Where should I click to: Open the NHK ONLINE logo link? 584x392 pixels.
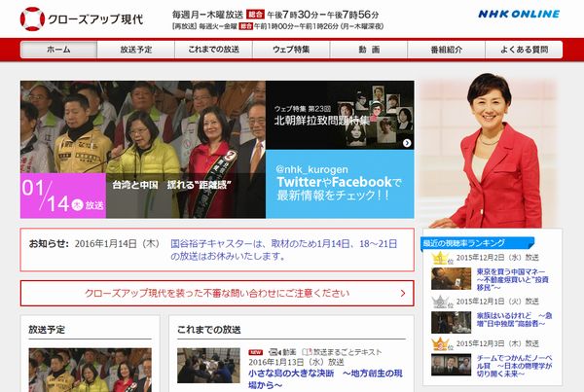(518, 15)
